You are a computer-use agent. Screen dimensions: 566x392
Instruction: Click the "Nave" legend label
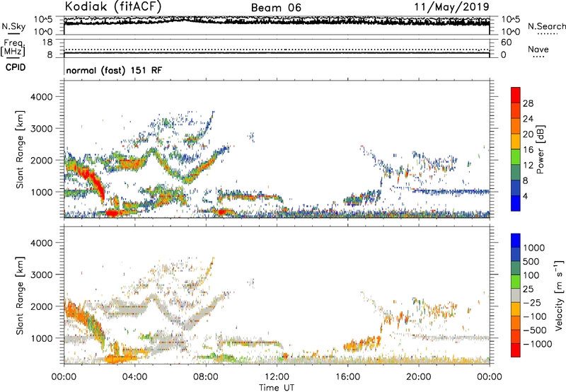tap(538, 49)
